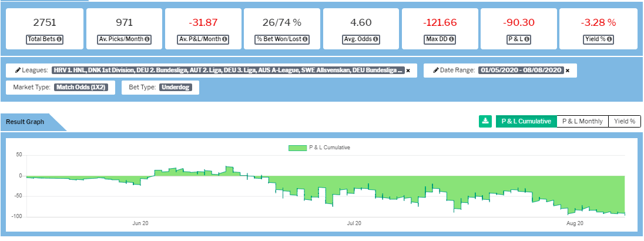
Task: Click the Jul 20 axis label
Action: pyautogui.click(x=354, y=223)
